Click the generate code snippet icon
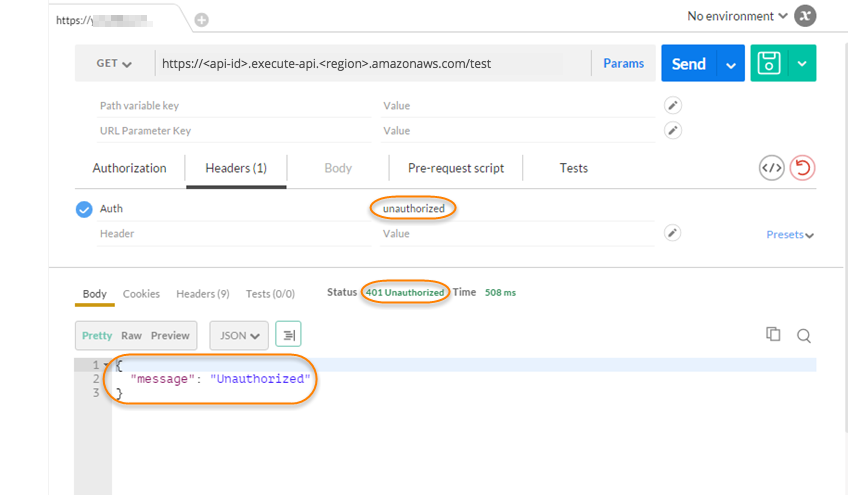The height and width of the screenshot is (495, 848). tap(771, 168)
